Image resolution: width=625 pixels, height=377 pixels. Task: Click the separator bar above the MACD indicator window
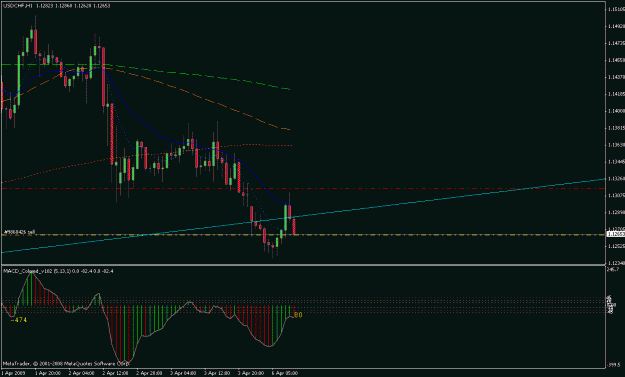[303, 265]
